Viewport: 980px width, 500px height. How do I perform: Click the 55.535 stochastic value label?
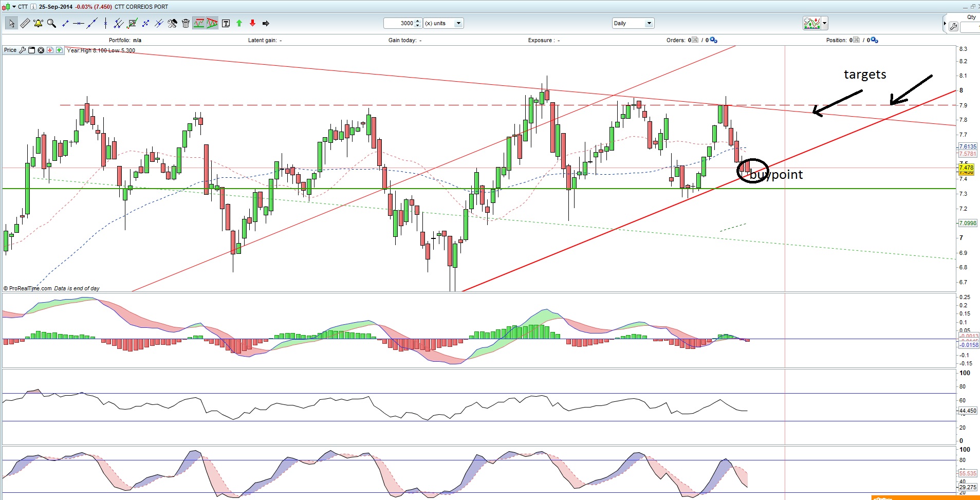pos(968,474)
